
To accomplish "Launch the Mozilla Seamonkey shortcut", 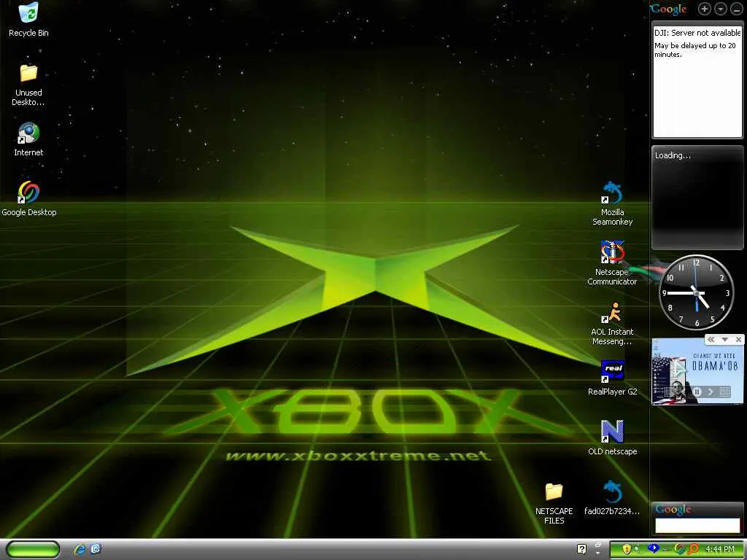I will click(x=612, y=192).
